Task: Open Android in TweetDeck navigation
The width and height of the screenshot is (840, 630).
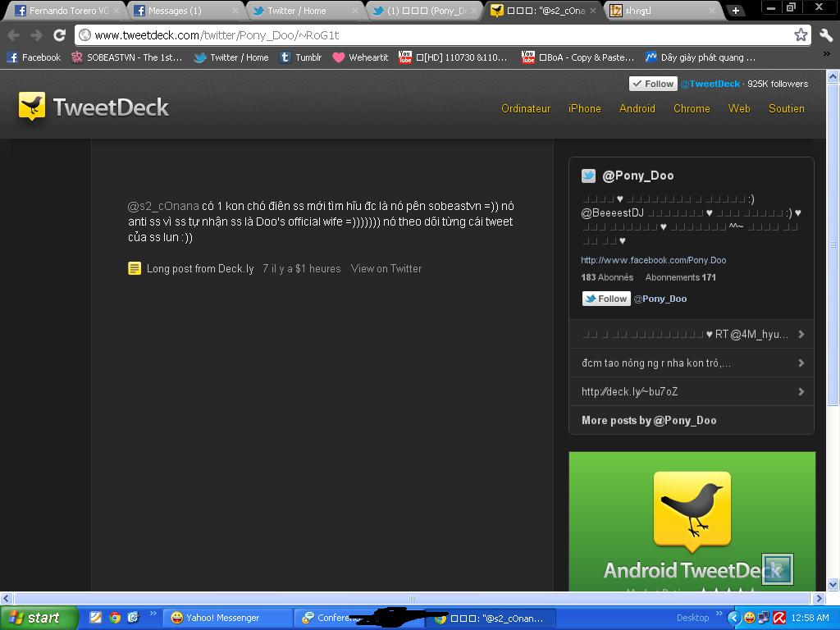Action: click(637, 109)
